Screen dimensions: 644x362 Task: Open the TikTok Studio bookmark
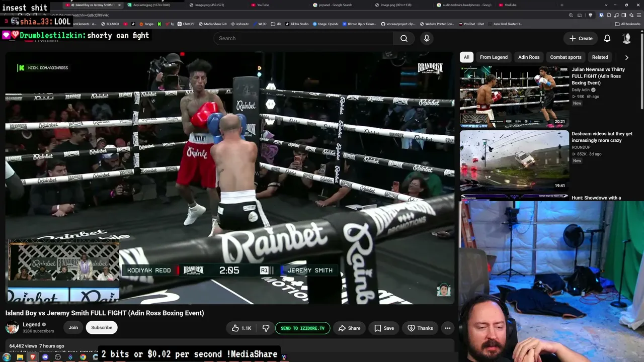pos(296,24)
